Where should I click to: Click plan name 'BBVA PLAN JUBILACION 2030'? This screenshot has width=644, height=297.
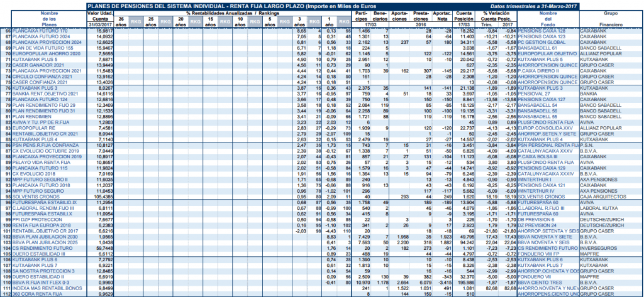coord(45,236)
